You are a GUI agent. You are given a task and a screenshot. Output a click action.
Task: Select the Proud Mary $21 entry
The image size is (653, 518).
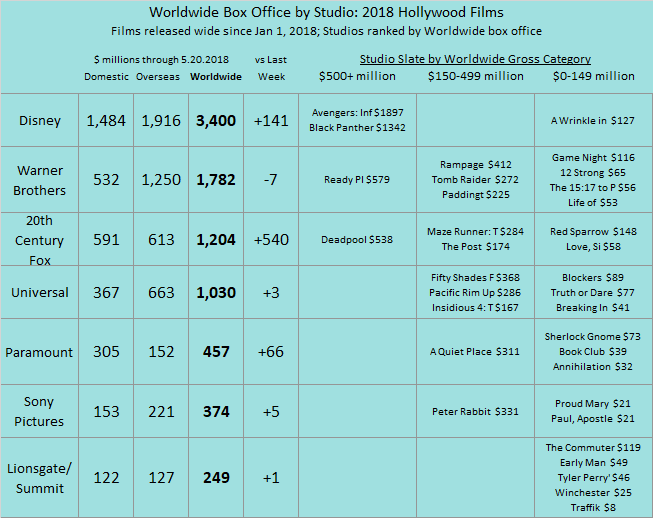tap(593, 404)
